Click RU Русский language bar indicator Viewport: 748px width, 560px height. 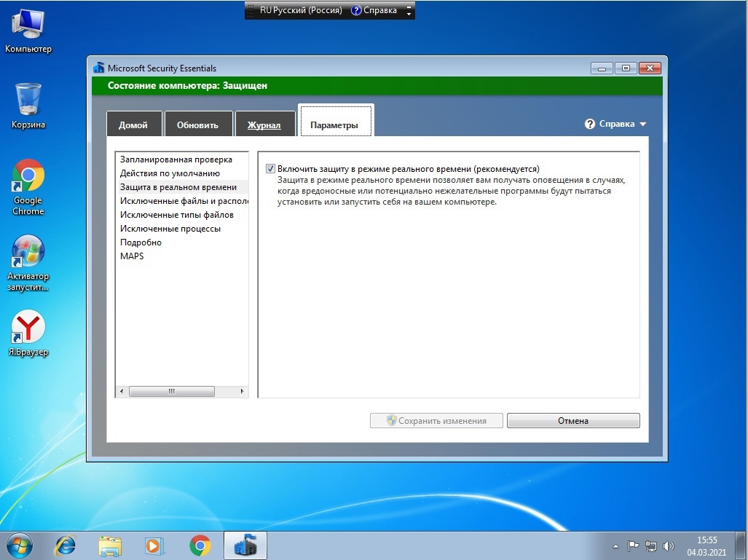[301, 10]
